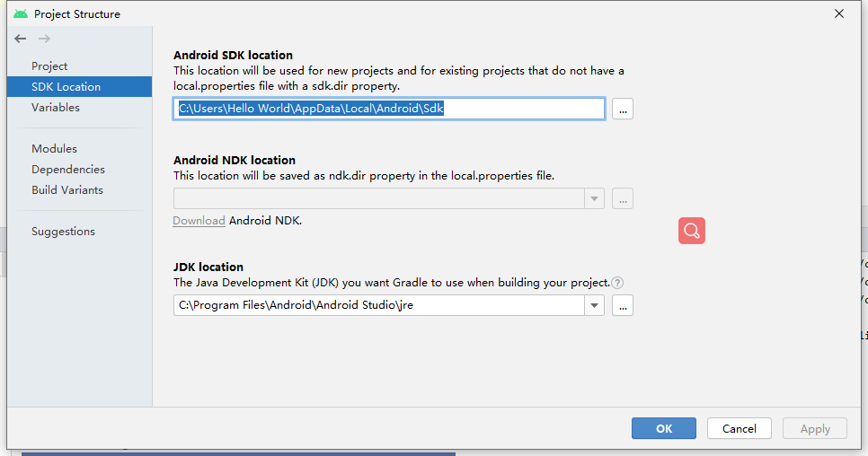Viewport: 868px width, 456px height.
Task: Browse for Android NDK location folder
Action: pos(622,198)
